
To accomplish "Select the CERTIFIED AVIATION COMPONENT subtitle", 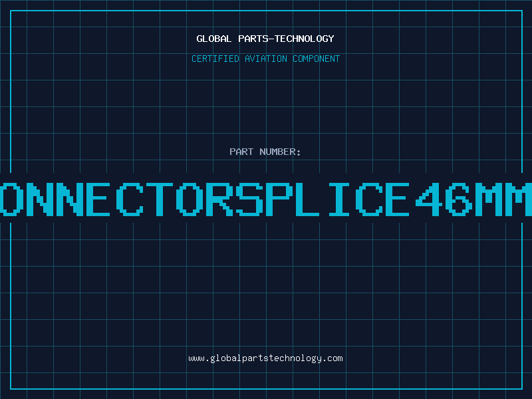I will coord(265,59).
